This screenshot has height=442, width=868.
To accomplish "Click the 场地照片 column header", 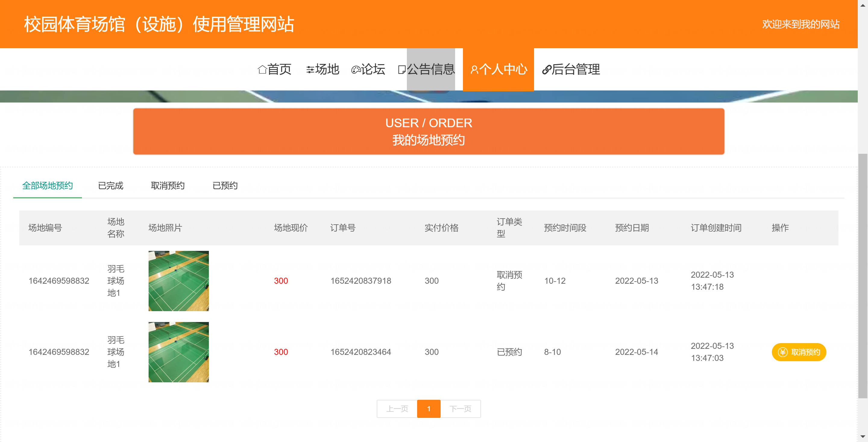I will 165,228.
